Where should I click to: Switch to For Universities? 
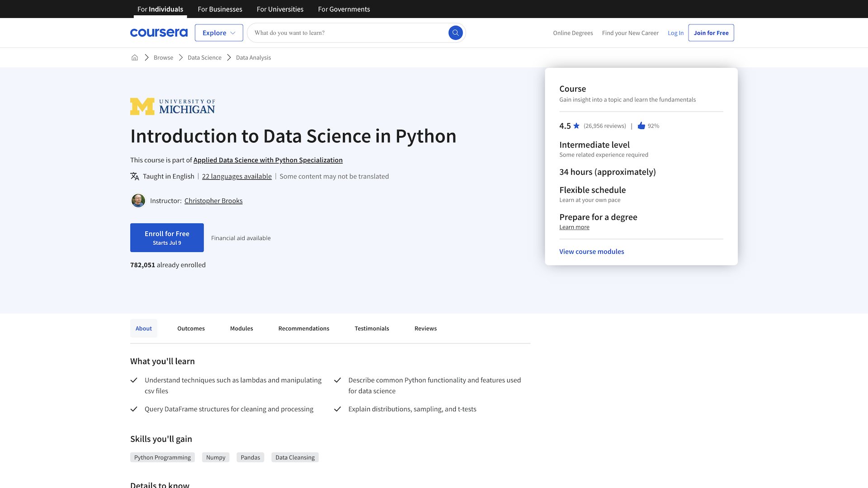[x=280, y=9]
